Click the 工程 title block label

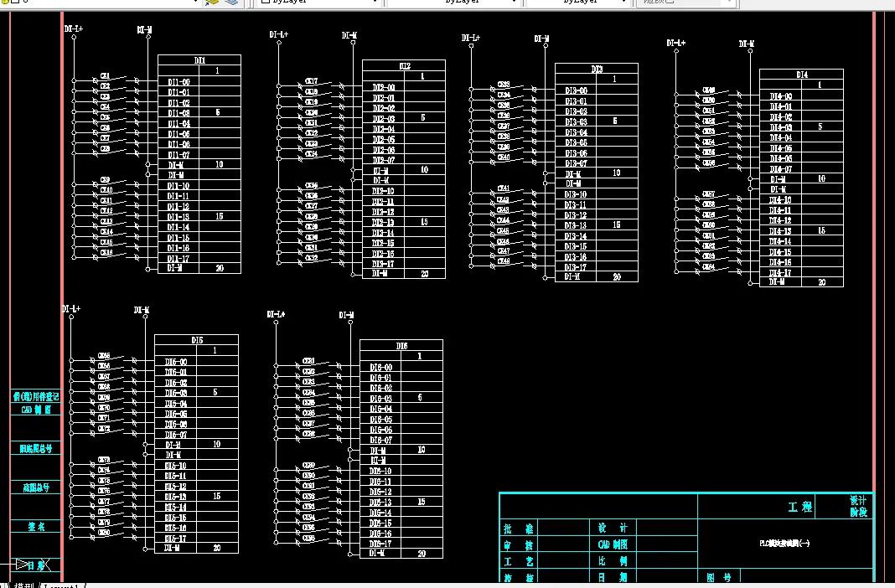tap(800, 507)
